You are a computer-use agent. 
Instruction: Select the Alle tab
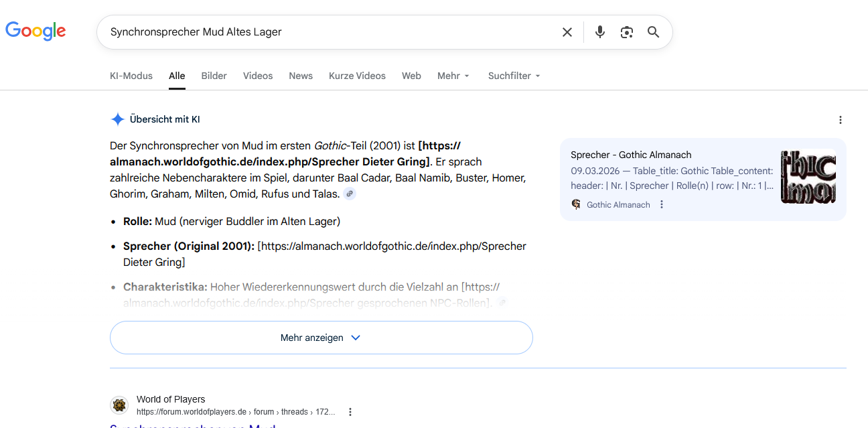tap(177, 76)
